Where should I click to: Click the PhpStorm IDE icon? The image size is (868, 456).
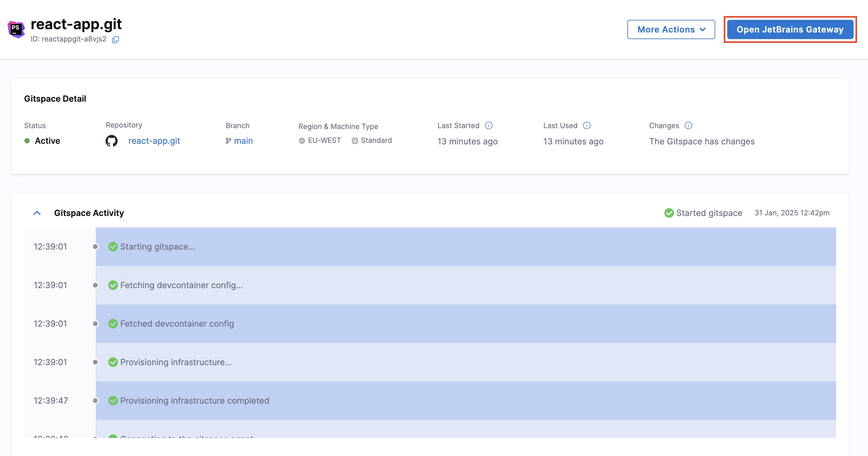[x=16, y=29]
